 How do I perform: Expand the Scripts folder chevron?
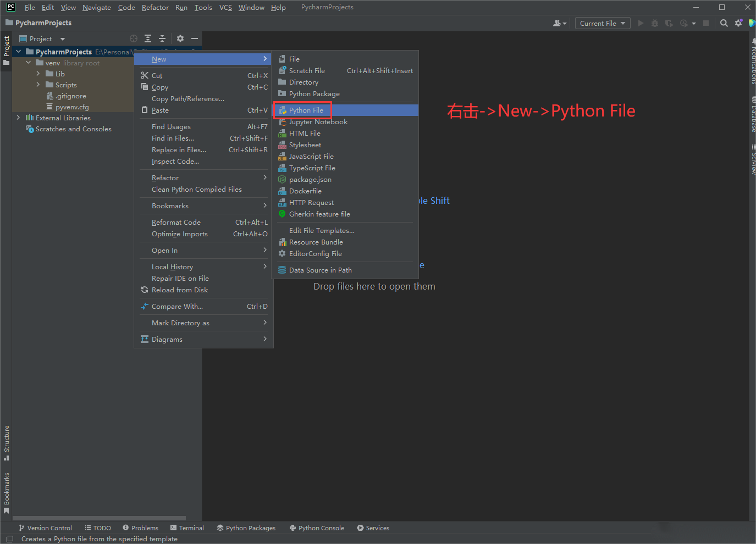pyautogui.click(x=38, y=85)
